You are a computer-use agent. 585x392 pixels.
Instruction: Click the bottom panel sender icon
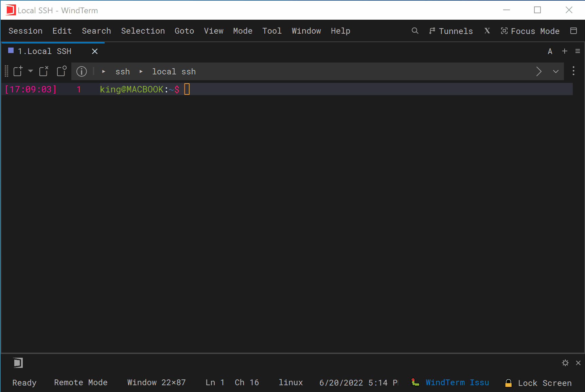tap(18, 363)
